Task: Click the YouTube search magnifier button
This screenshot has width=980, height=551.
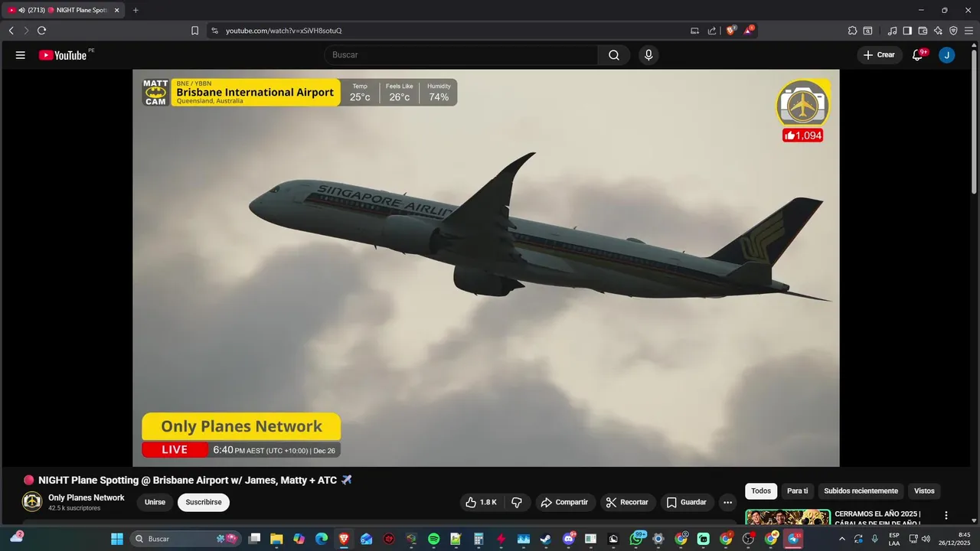Action: click(x=614, y=55)
